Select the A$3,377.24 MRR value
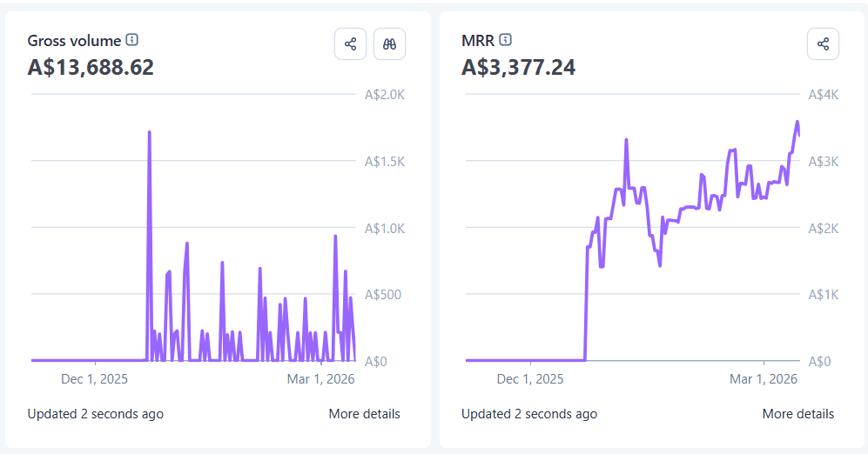 click(x=519, y=67)
